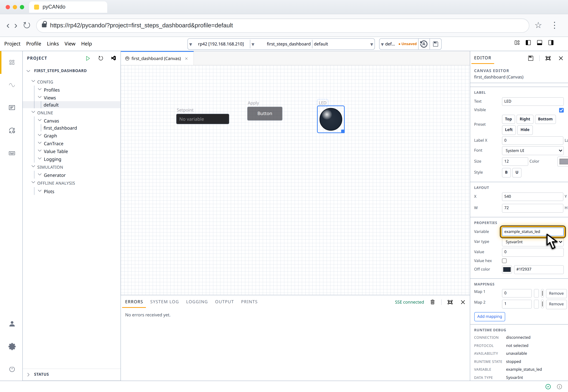Open the Var type dropdown showing SysvarInt

533,242
